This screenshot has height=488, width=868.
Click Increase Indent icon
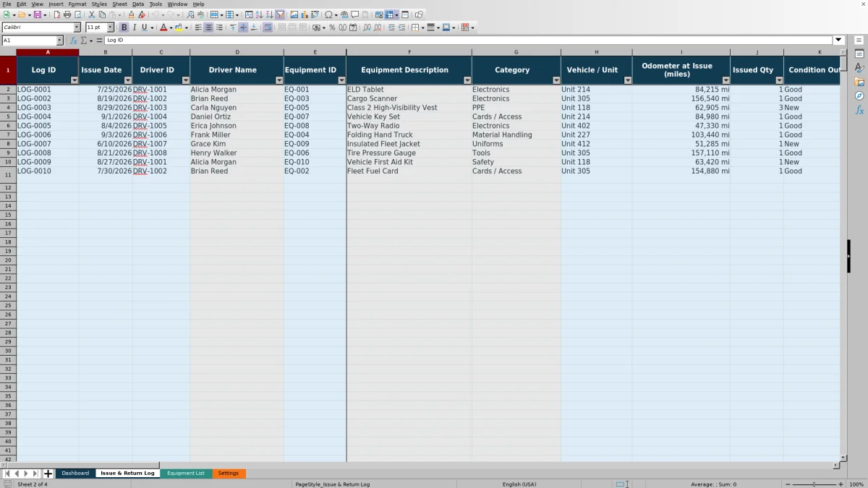(x=391, y=27)
